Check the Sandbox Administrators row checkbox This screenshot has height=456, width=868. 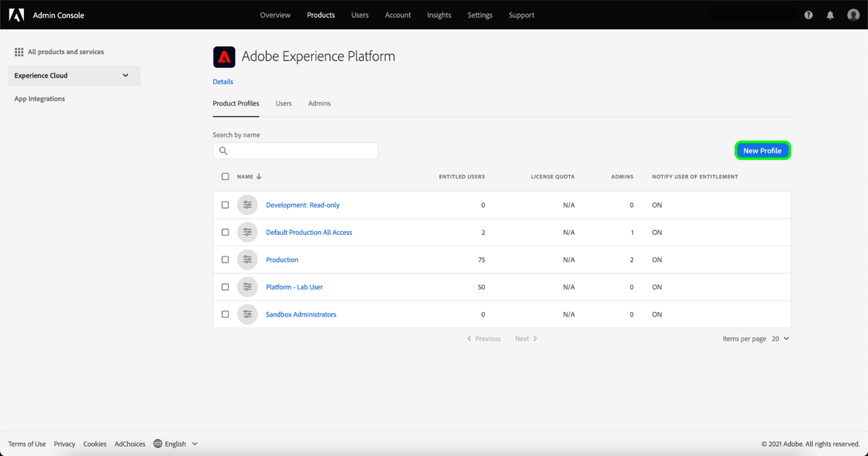click(225, 314)
